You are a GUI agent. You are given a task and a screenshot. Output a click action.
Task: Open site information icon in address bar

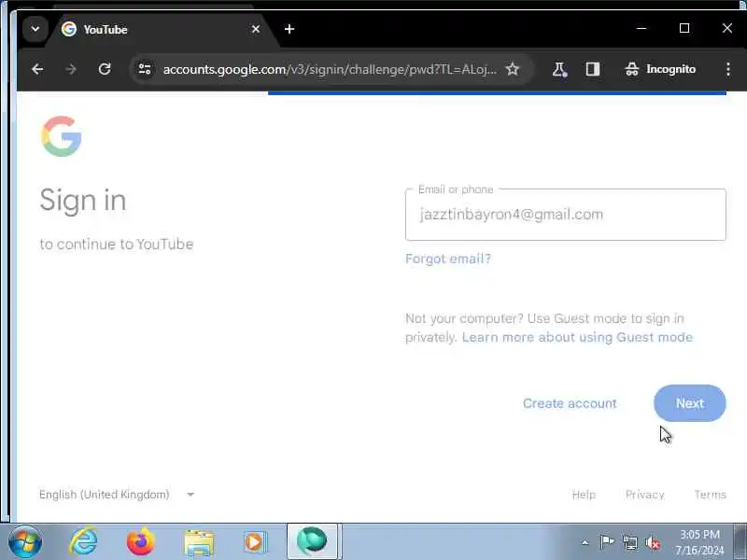145,69
